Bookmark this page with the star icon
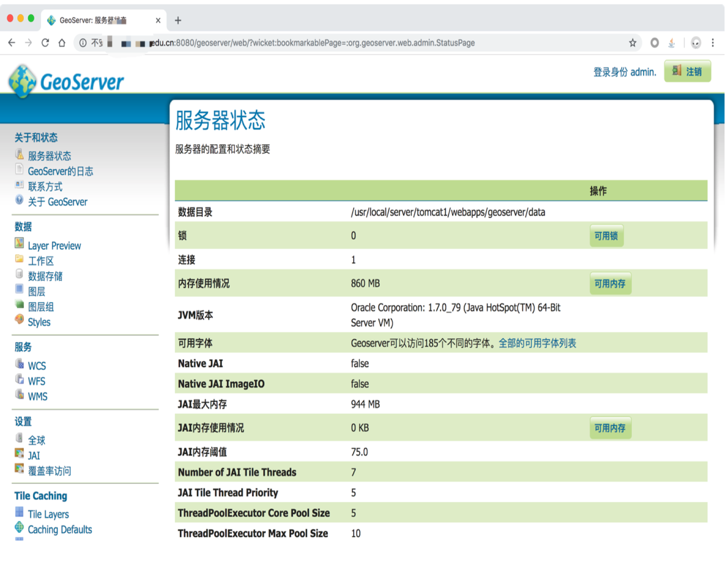 tap(633, 43)
